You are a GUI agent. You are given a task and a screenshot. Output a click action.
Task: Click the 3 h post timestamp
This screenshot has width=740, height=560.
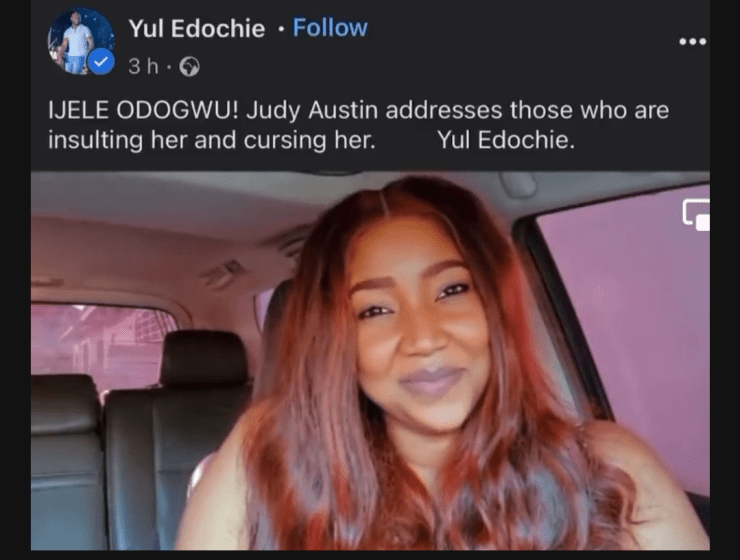click(x=143, y=67)
